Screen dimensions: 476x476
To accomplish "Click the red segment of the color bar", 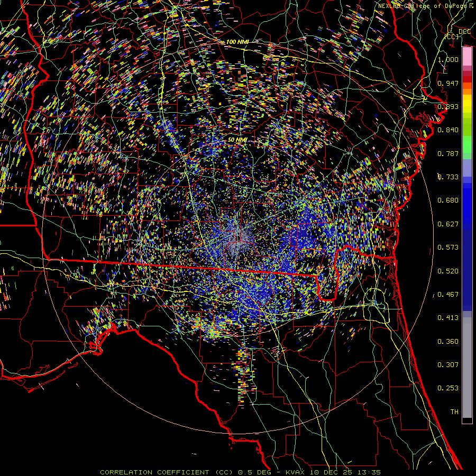I will pyautogui.click(x=467, y=79).
